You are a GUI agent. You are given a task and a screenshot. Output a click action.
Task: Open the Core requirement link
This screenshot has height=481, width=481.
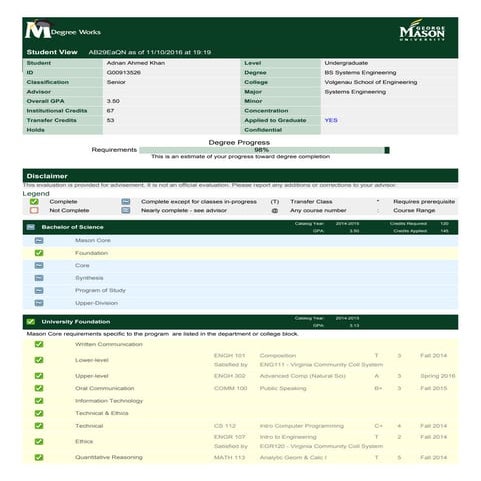coord(82,265)
